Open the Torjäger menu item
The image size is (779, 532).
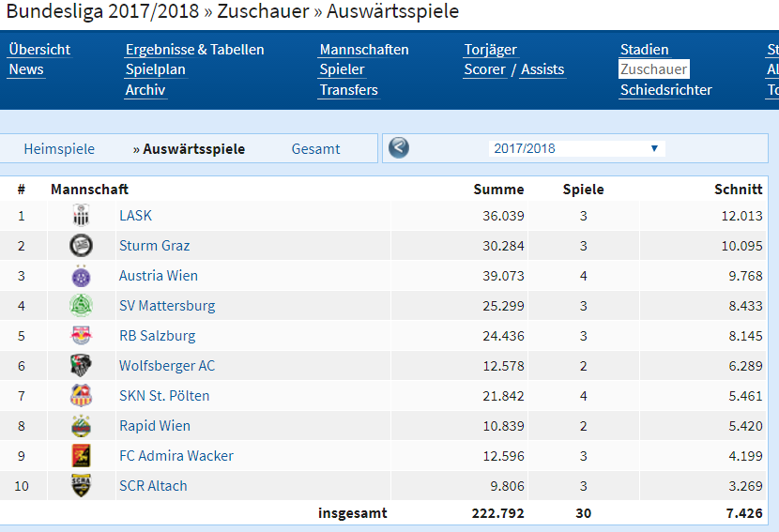click(491, 50)
